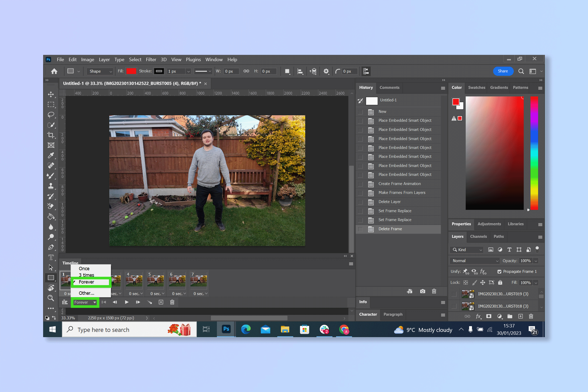Click the red foreground color swatch
Screen dimensions: 588x392
(x=456, y=101)
